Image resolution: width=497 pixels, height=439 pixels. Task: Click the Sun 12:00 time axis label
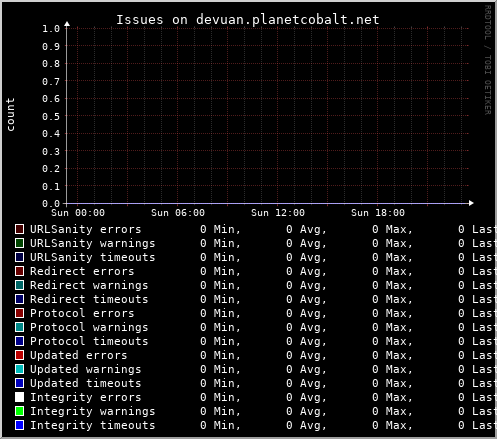point(278,213)
